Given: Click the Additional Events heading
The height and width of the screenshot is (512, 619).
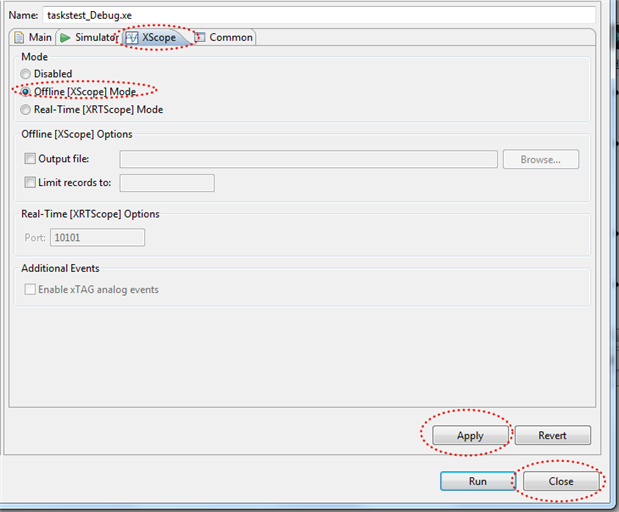Looking at the screenshot, I should (x=60, y=268).
